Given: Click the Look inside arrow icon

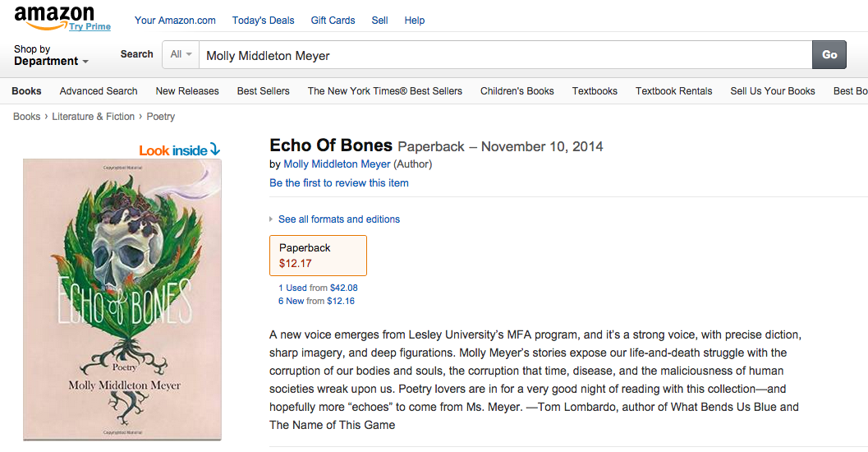Looking at the screenshot, I should [x=215, y=150].
